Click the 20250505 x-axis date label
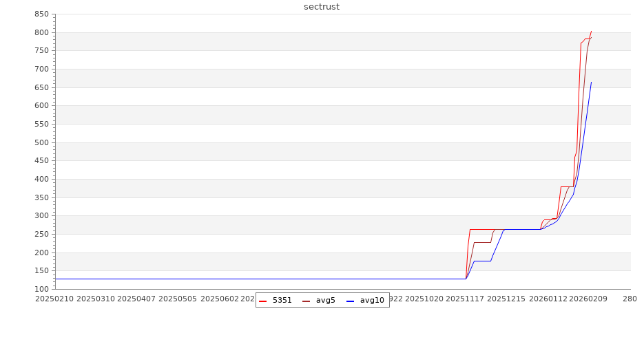Viewport: 644px width, 344px height. tap(178, 299)
